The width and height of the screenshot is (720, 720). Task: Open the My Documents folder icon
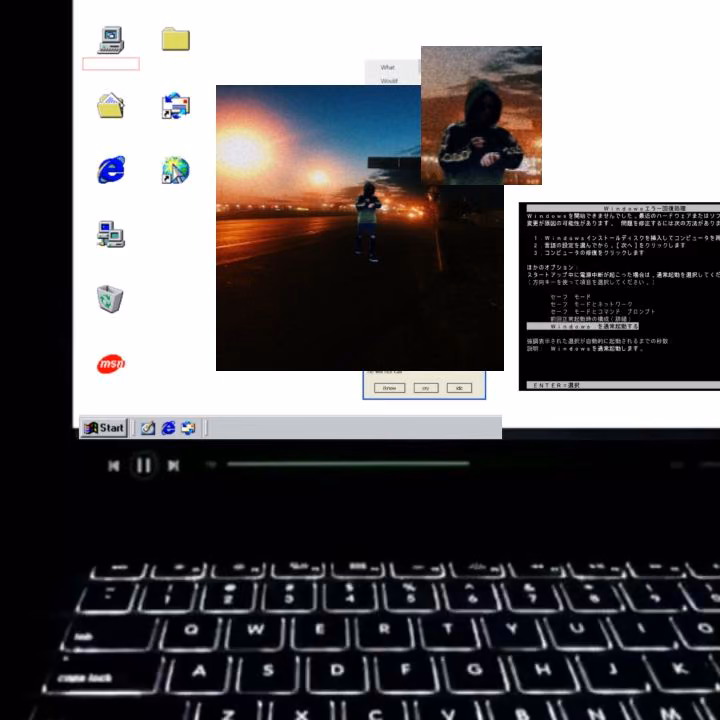coord(111,105)
